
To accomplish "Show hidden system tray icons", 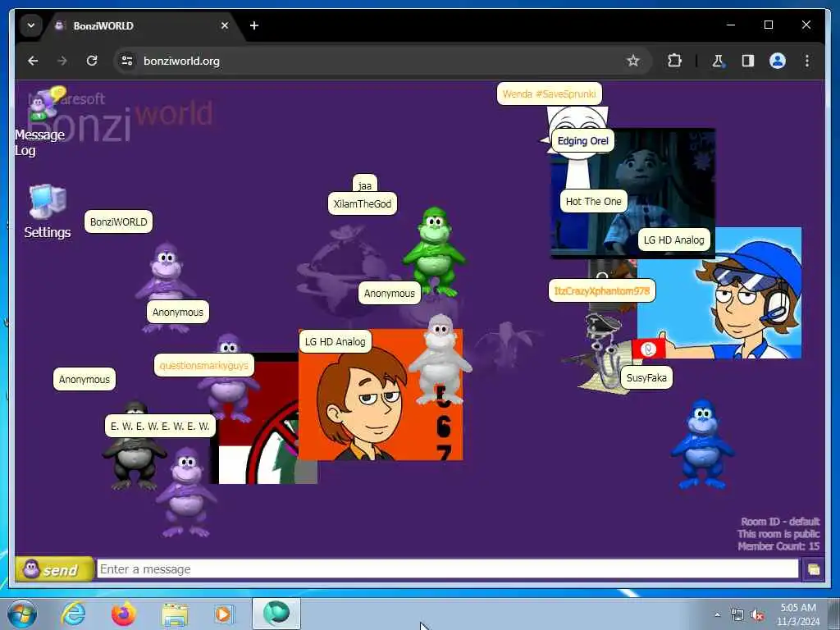I will 717,615.
